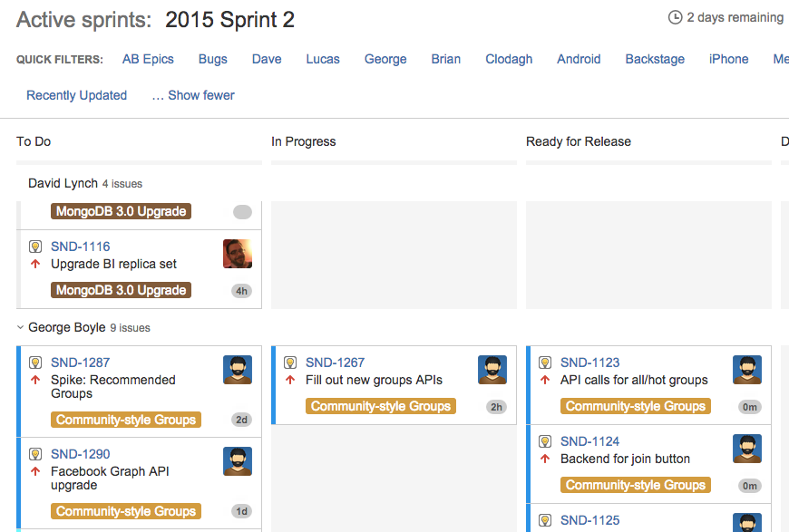Click the 2d estimate badge on SND-1287
This screenshot has width=789, height=532.
tap(242, 420)
